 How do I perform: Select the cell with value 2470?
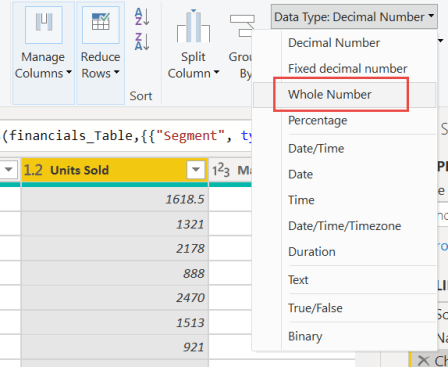coord(115,298)
